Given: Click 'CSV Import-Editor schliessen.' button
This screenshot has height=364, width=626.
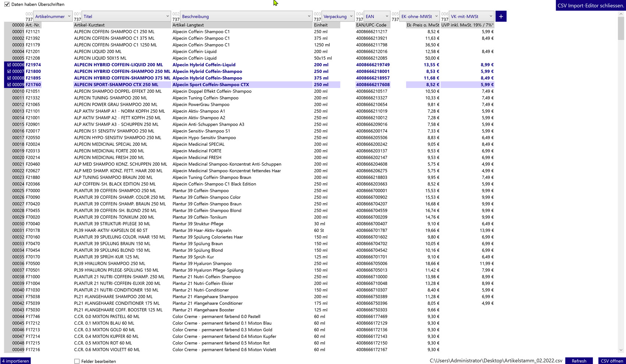Looking at the screenshot, I should [591, 6].
